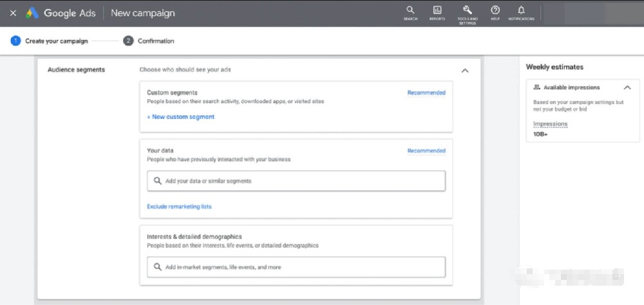Screen dimensions: 644x305
Task: Click the Custom segments title
Action: click(172, 93)
